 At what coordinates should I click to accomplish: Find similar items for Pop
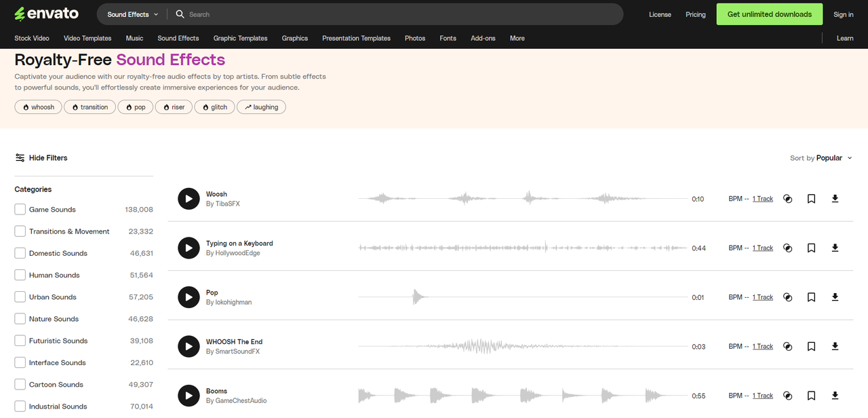pos(787,297)
